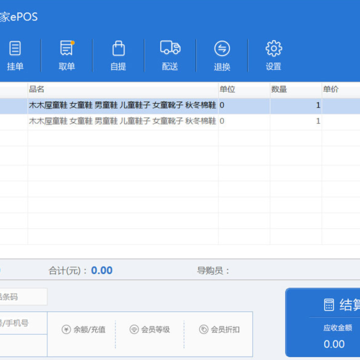
Task: Click the member phone number input field
Action: pos(23,323)
